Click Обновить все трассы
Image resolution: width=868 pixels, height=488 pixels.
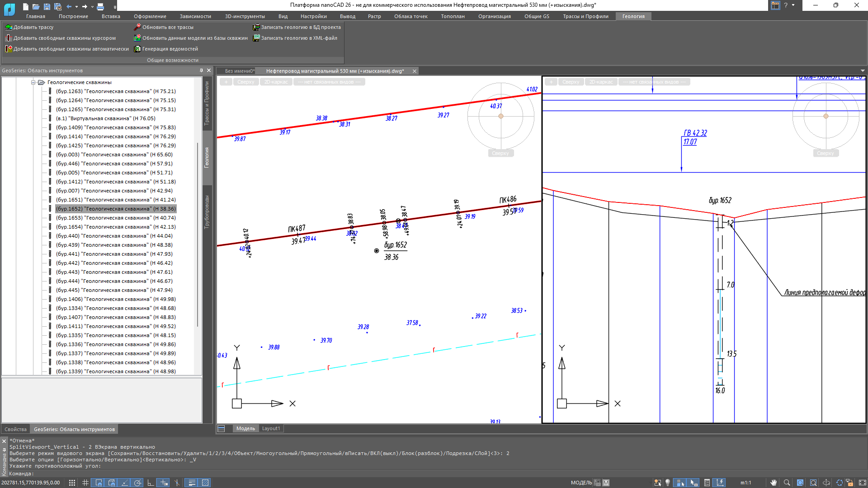[x=164, y=27]
